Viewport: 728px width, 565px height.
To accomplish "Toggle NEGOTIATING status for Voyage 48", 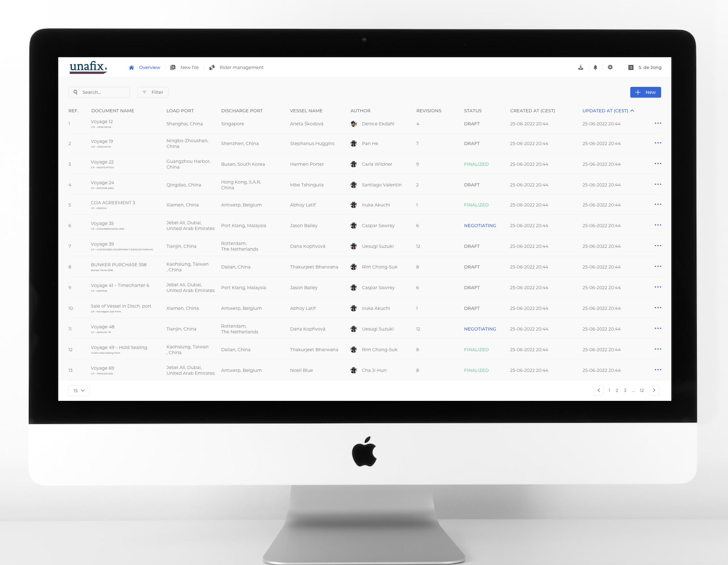I will [x=479, y=329].
